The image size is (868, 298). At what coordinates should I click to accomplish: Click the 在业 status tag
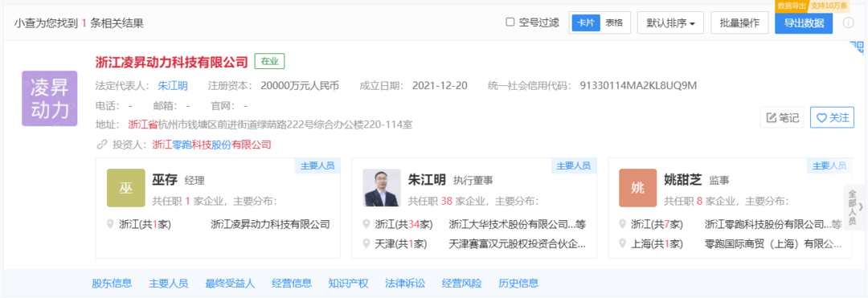269,61
